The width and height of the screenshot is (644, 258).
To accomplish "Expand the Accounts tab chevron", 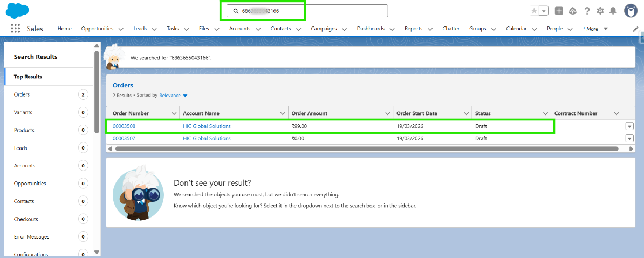I will point(258,29).
